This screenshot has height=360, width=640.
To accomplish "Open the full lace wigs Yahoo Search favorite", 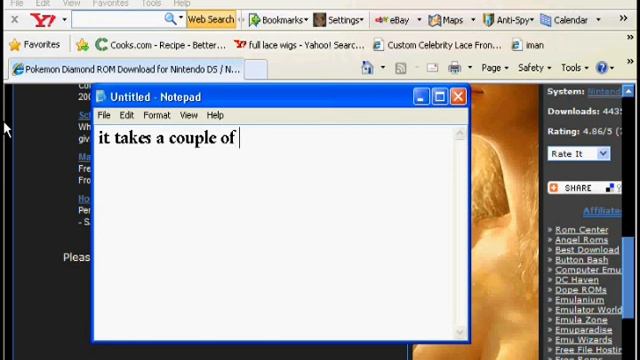I will tap(299, 45).
